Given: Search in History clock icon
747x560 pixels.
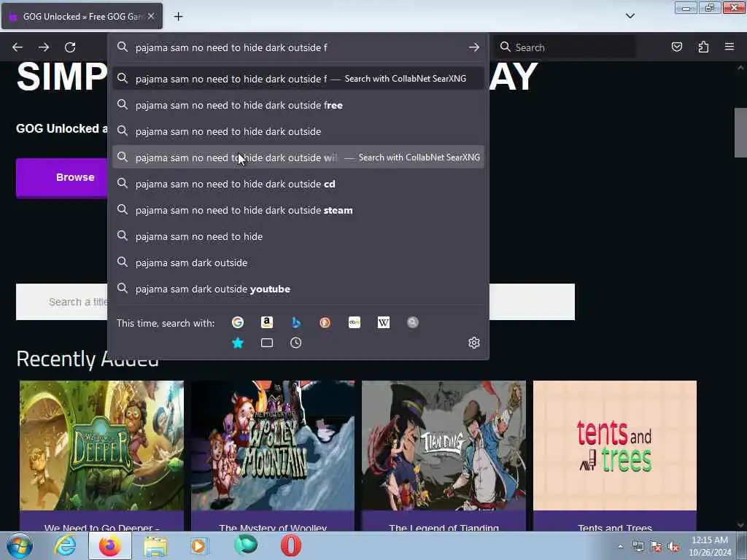Looking at the screenshot, I should 296,343.
